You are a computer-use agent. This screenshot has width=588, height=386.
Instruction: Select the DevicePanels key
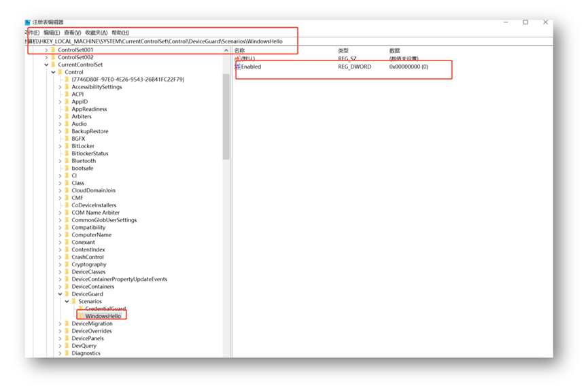point(88,338)
